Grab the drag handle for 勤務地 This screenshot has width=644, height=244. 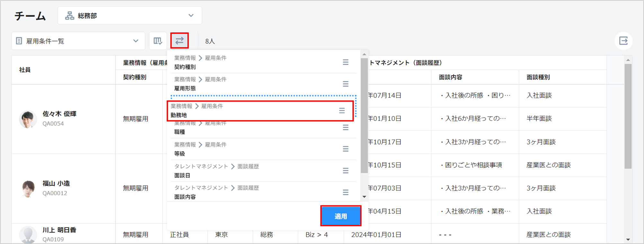tap(342, 111)
